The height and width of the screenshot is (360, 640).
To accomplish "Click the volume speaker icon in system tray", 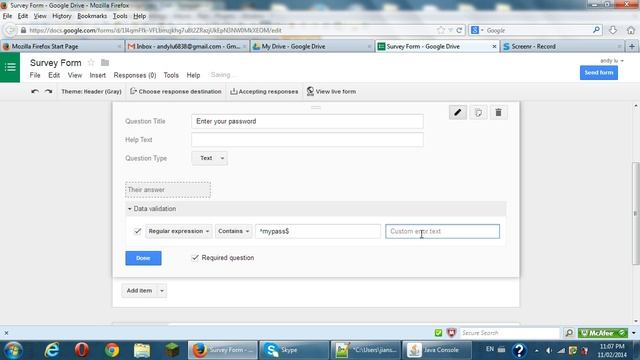I will tap(549, 350).
